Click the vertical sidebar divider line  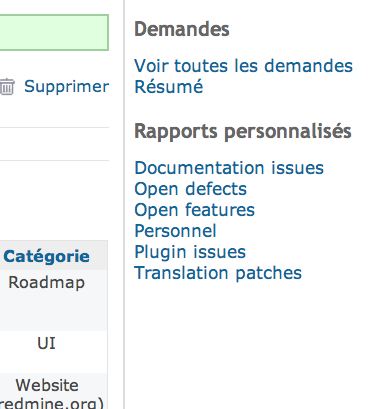pos(124,204)
